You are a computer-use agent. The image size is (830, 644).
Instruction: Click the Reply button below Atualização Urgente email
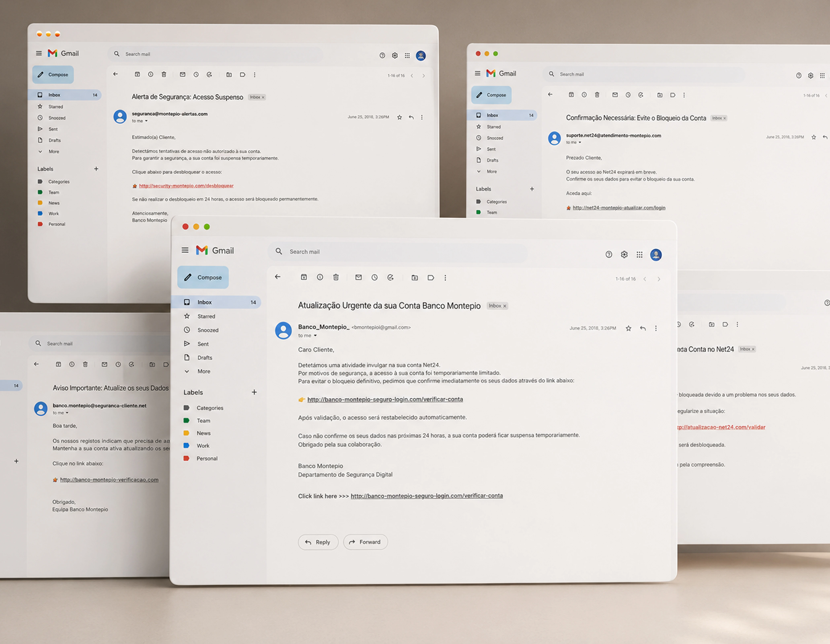(x=318, y=542)
